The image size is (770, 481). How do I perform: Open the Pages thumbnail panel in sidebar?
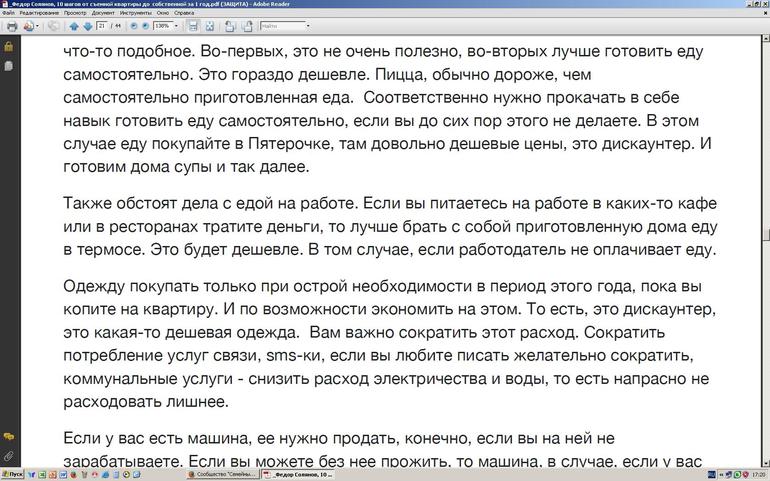point(8,65)
